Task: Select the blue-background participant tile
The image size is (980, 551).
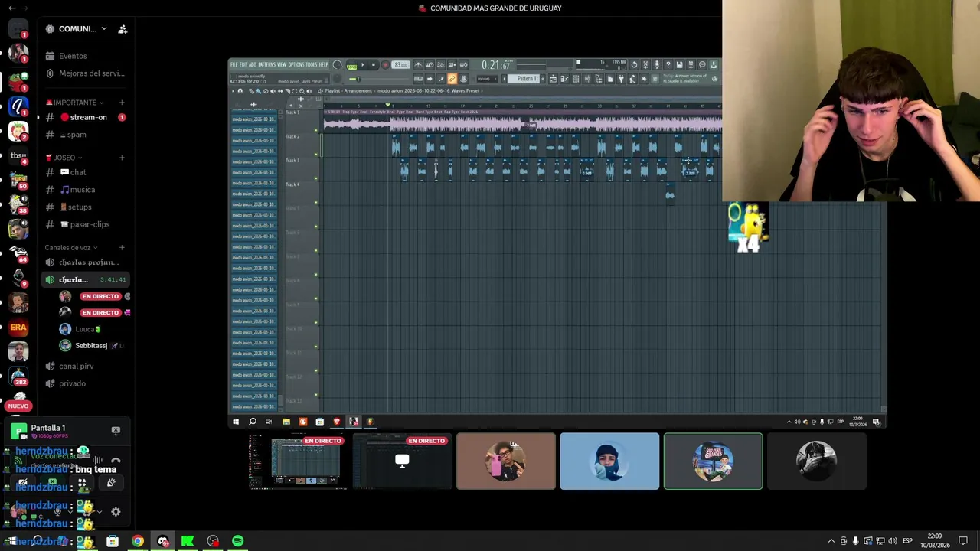Action: 609,461
